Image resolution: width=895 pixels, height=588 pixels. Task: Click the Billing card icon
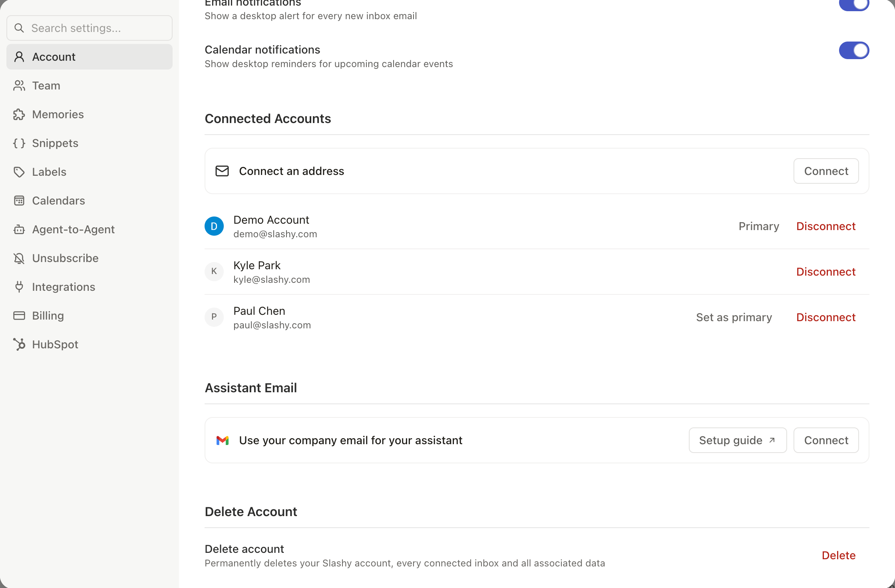point(19,316)
